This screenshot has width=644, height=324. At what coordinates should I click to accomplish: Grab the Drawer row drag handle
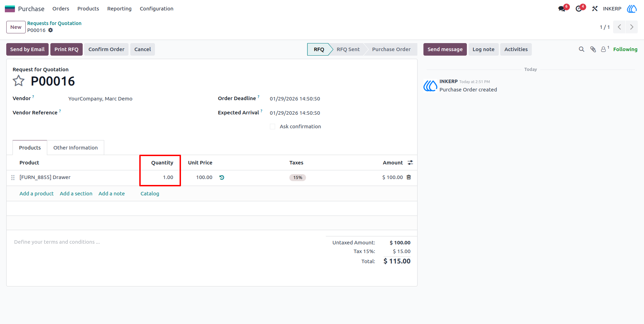[x=13, y=177]
